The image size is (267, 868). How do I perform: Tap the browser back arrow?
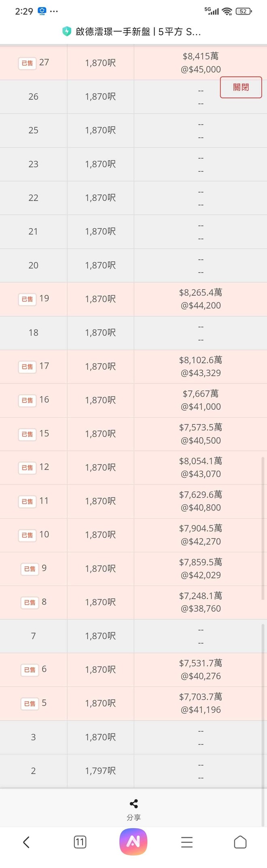(x=26, y=842)
